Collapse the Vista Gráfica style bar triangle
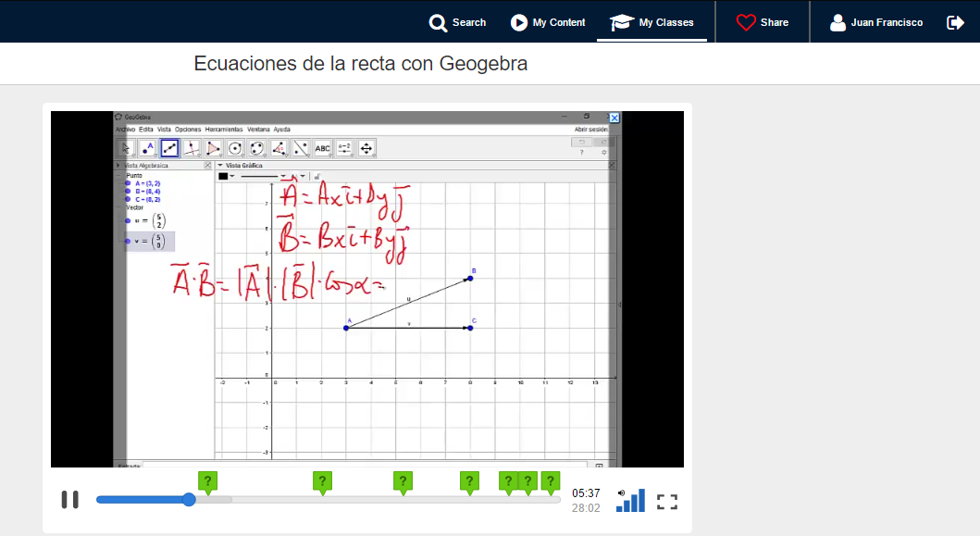 tap(220, 166)
